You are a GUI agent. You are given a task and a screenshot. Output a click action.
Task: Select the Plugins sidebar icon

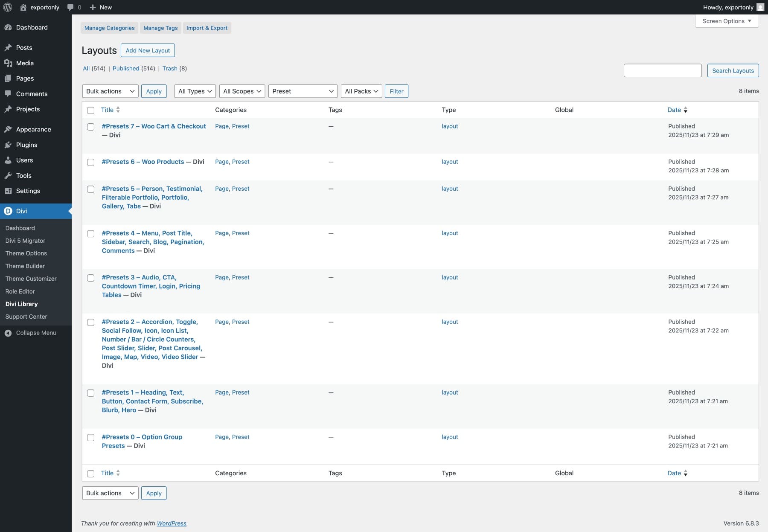pyautogui.click(x=9, y=145)
